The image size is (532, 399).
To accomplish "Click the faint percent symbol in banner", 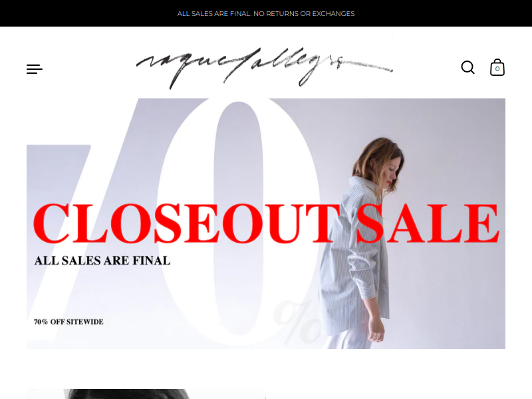I will pos(296,321).
